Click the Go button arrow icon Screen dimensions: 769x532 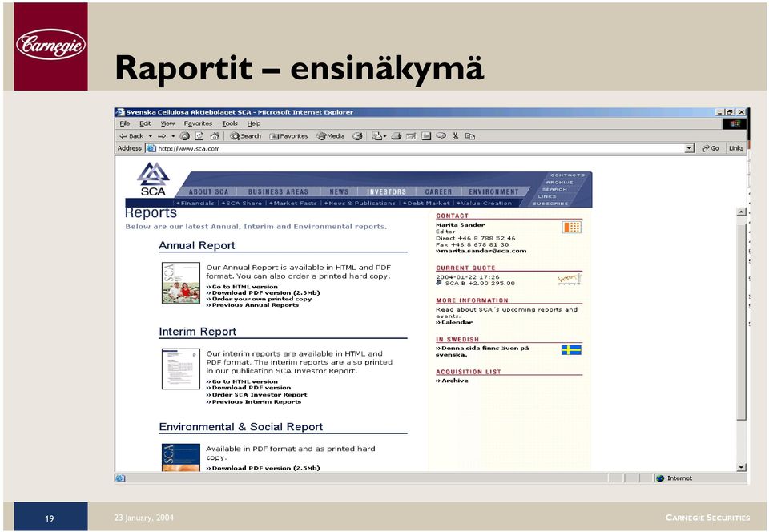705,148
